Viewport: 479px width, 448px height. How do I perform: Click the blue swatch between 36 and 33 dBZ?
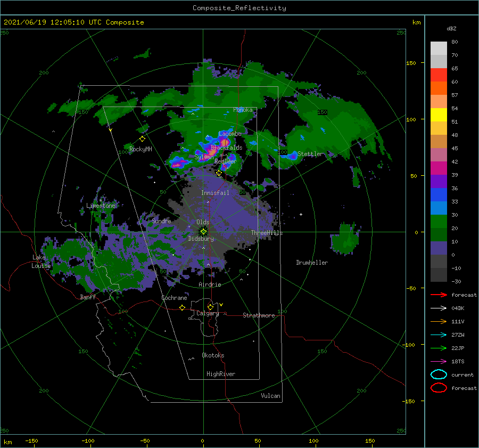click(x=439, y=195)
